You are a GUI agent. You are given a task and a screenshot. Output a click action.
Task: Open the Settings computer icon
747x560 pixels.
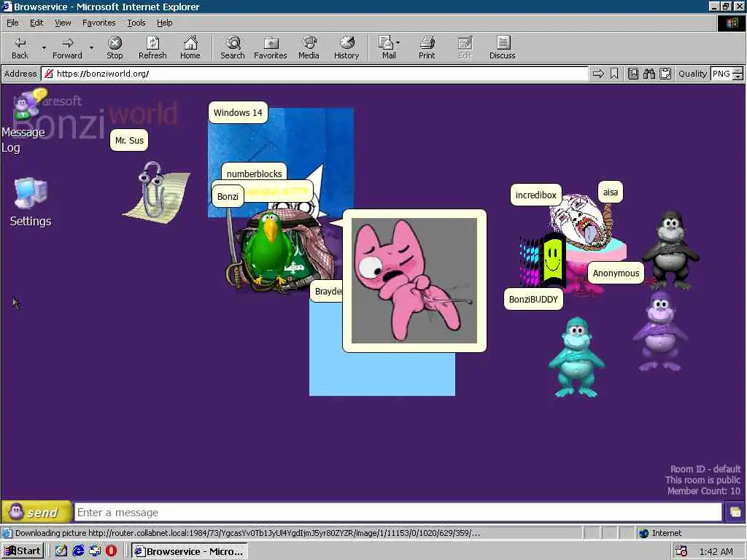[31, 192]
